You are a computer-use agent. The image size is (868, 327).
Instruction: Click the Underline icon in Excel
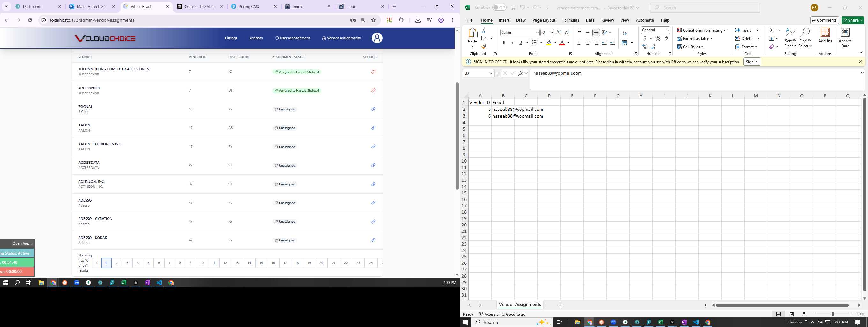520,43
